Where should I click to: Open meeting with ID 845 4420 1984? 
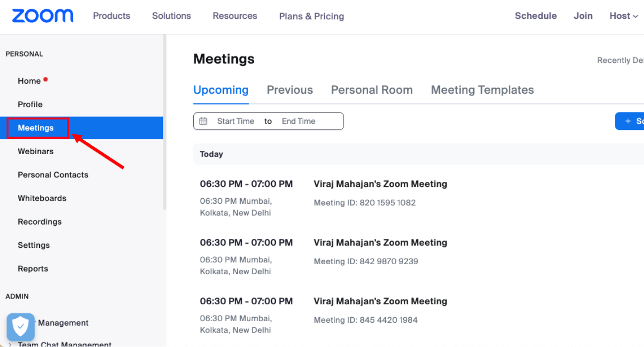(x=380, y=301)
